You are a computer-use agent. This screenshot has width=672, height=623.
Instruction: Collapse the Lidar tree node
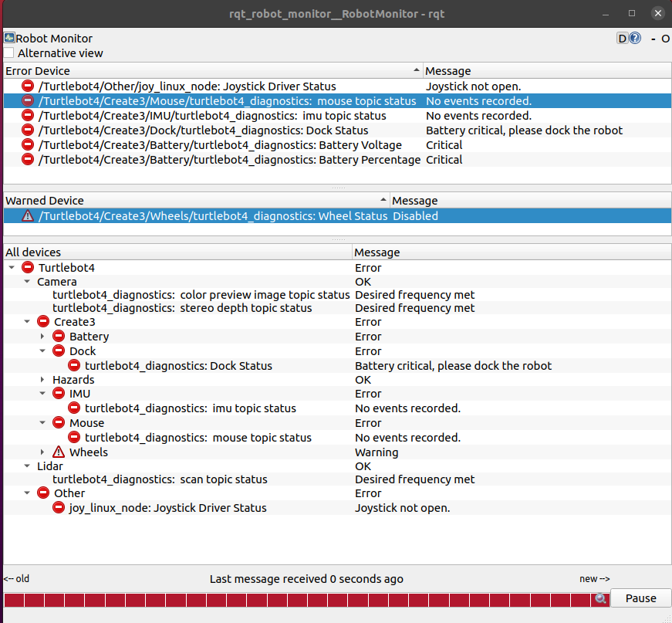27,466
